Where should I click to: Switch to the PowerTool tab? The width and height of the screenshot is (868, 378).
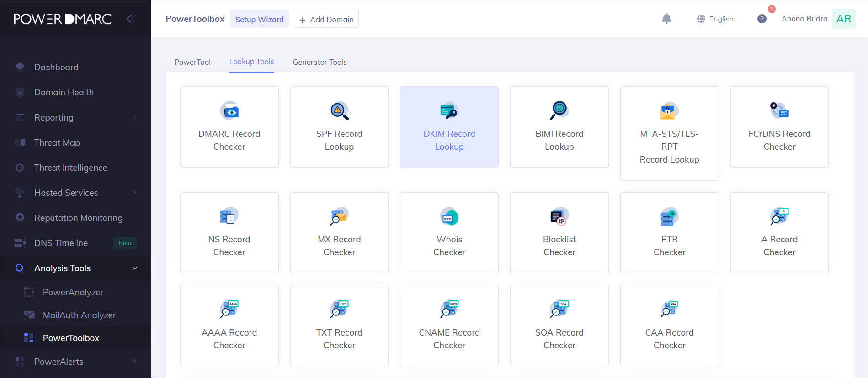click(x=192, y=62)
